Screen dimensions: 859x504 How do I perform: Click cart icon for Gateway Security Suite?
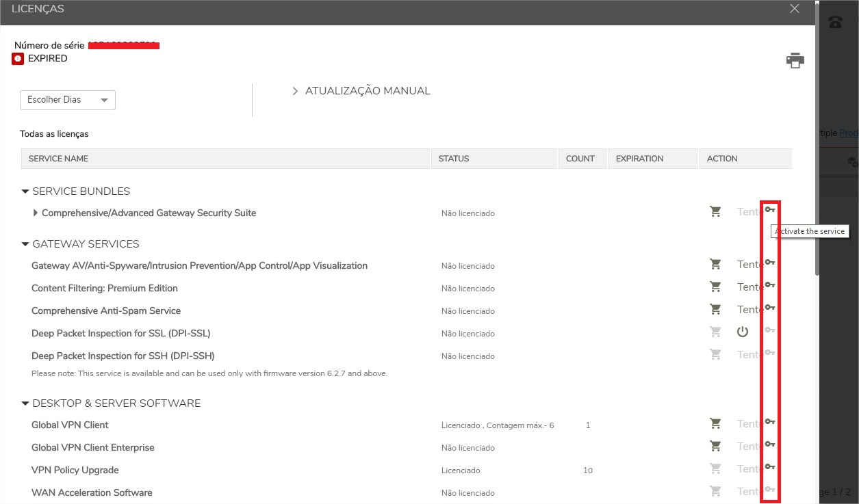716,212
